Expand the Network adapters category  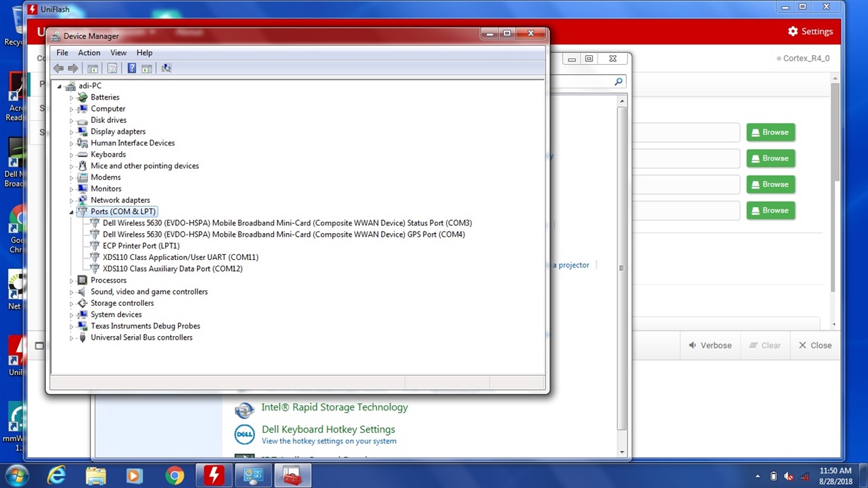click(71, 201)
